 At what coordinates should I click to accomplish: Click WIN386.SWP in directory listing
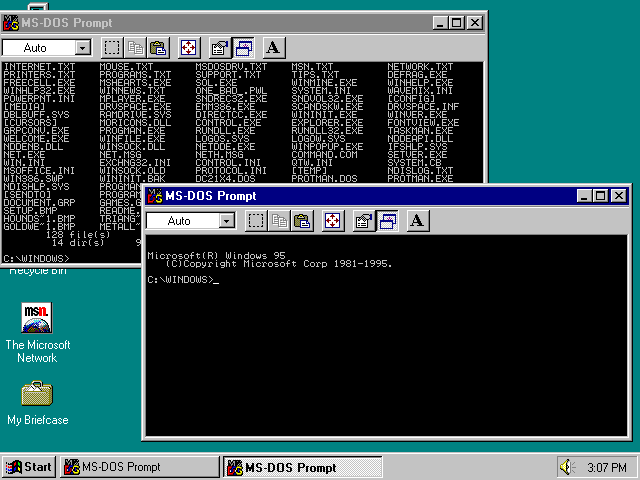tap(33, 179)
